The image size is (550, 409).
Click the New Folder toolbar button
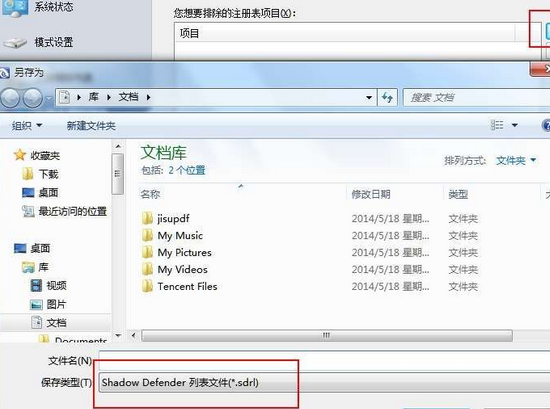[91, 126]
